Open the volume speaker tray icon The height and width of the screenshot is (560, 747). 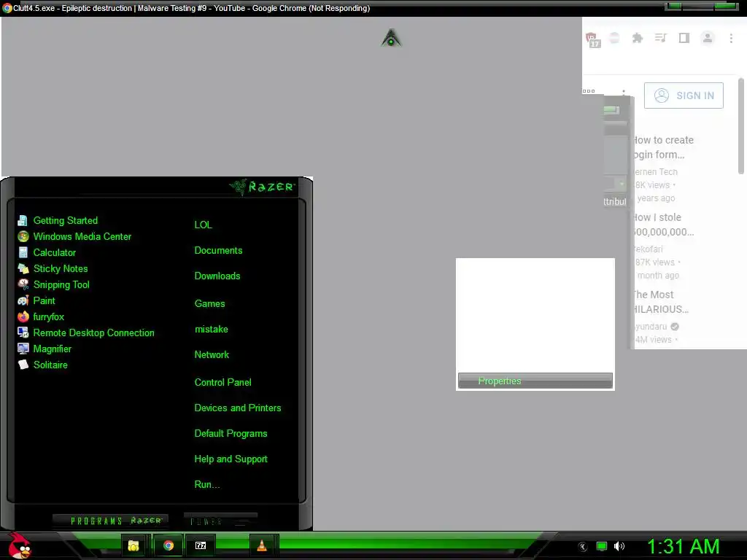pos(619,547)
